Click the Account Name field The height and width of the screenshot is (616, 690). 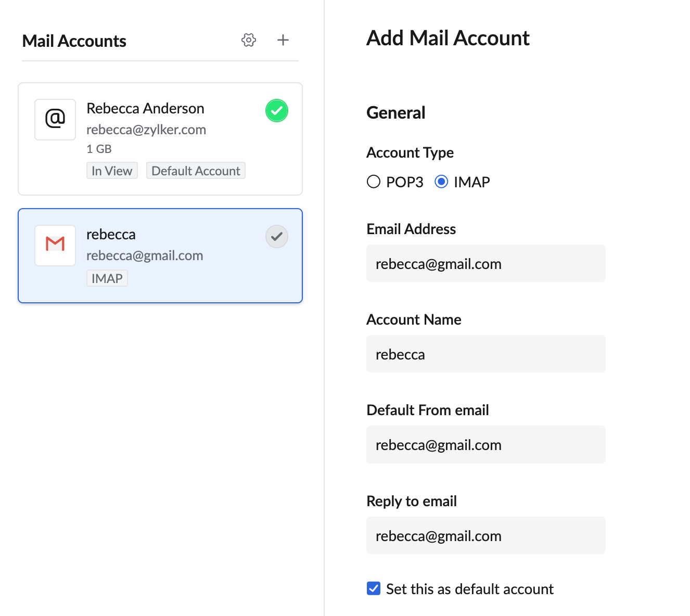[485, 354]
